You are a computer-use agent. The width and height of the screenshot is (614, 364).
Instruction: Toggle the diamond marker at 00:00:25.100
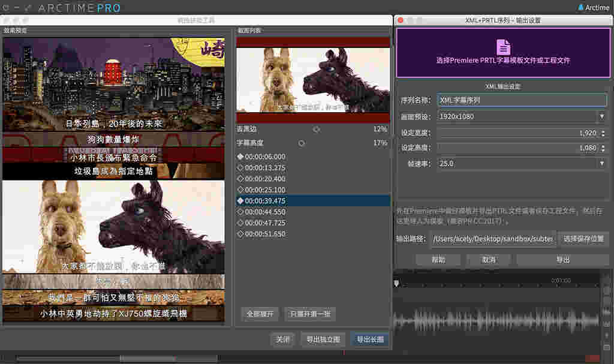[x=239, y=191]
